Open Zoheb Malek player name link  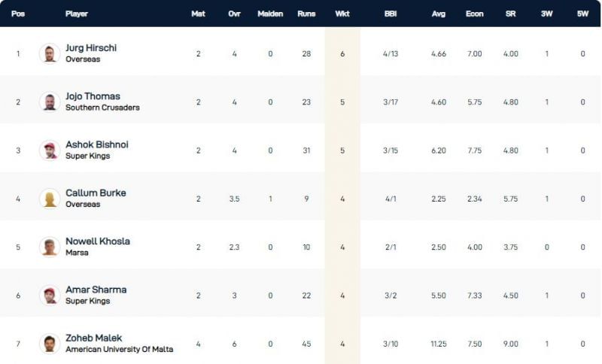(x=93, y=338)
